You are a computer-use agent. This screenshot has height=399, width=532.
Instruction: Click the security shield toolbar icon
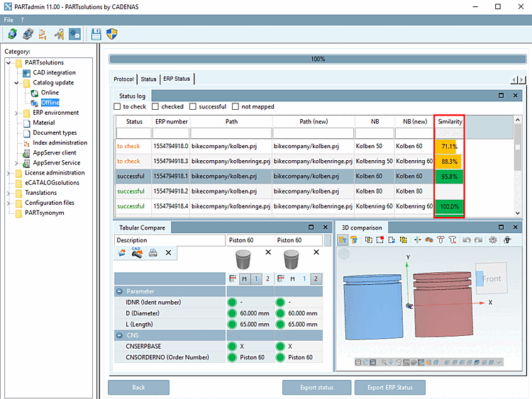click(x=111, y=33)
